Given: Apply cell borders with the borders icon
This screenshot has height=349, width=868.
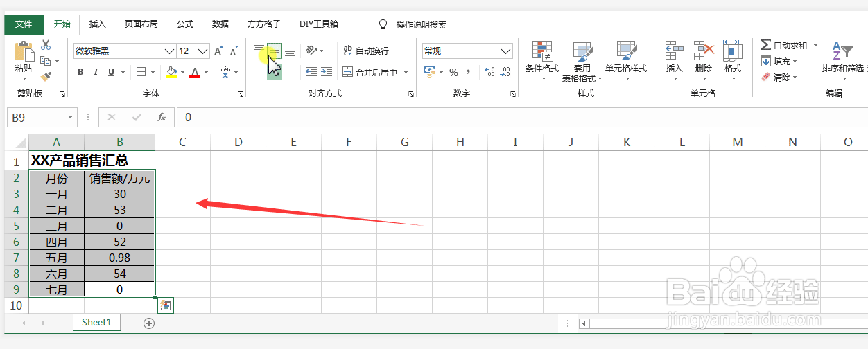Looking at the screenshot, I should tap(141, 72).
